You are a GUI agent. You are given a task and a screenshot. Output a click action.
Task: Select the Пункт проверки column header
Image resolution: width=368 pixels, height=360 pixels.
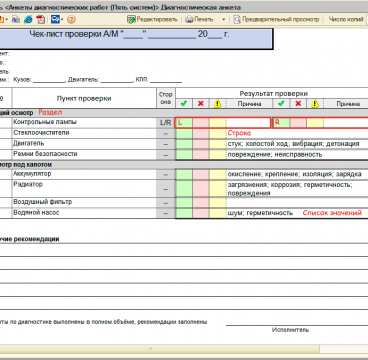pos(84,98)
